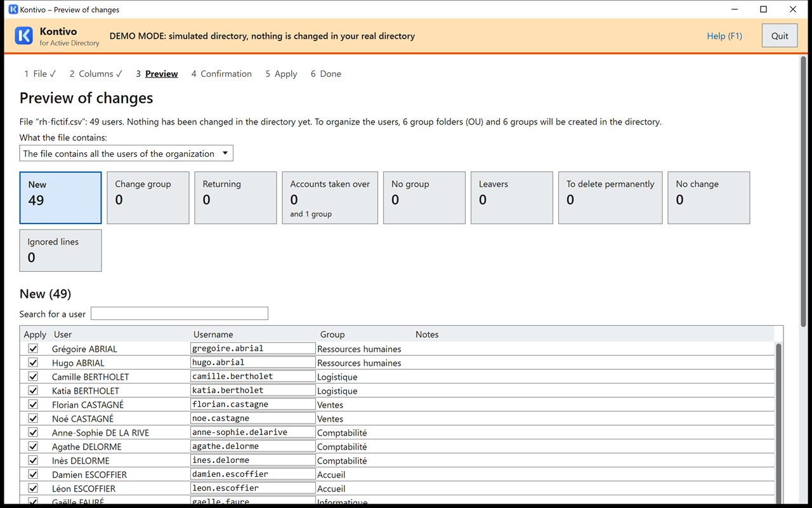Select the No group tile

pyautogui.click(x=424, y=197)
